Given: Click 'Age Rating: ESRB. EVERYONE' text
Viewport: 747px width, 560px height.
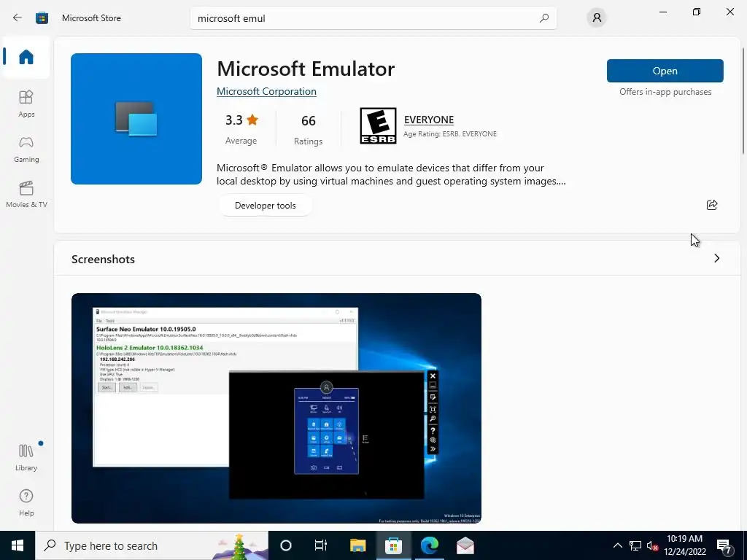Looking at the screenshot, I should [450, 134].
